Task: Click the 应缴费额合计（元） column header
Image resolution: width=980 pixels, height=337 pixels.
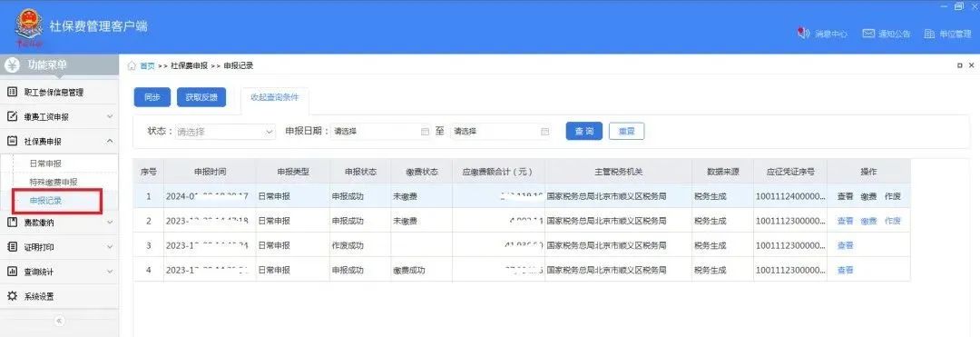Action: 497,172
